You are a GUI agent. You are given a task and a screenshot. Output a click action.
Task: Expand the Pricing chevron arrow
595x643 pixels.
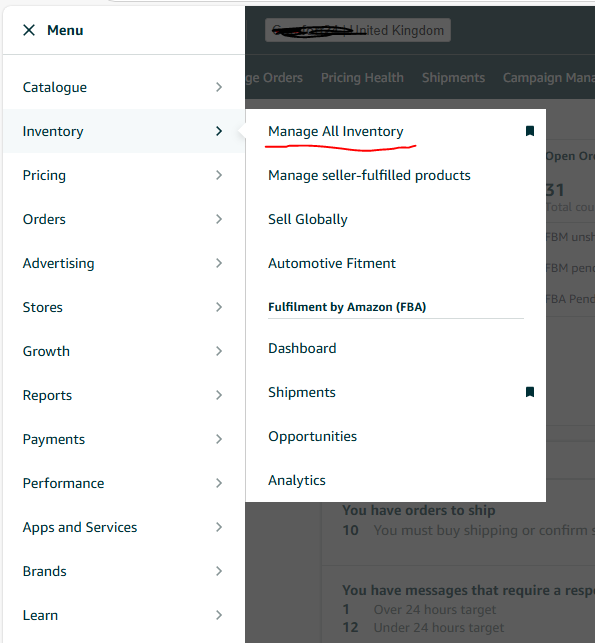(x=219, y=175)
